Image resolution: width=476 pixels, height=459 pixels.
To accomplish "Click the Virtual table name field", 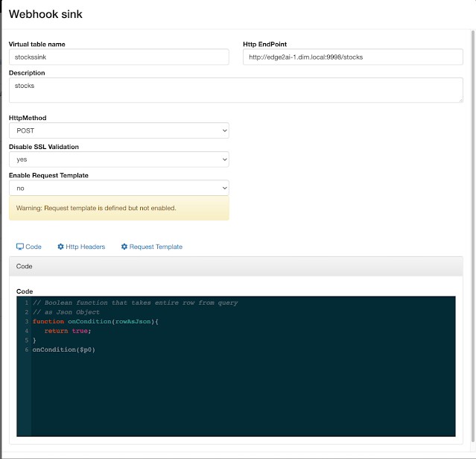I will 119,57.
